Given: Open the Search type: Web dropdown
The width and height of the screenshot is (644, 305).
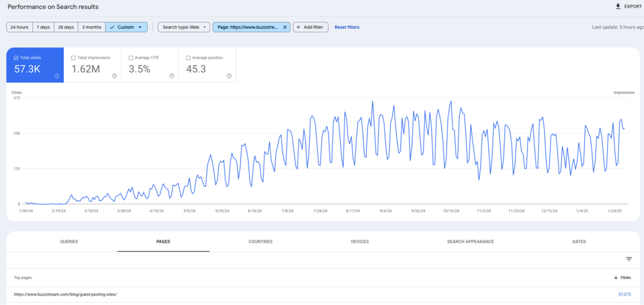Looking at the screenshot, I should click(x=184, y=27).
